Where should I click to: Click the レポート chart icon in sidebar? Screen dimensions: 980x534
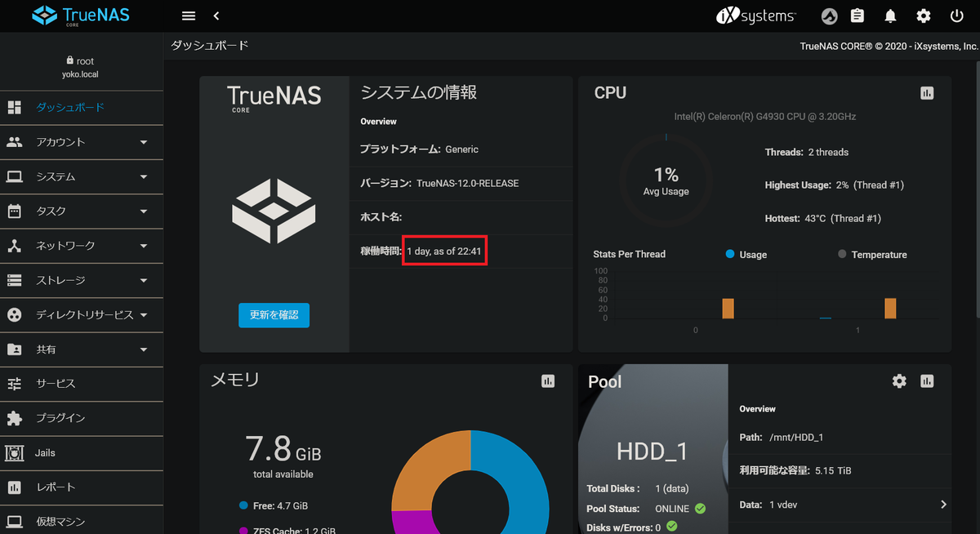pyautogui.click(x=15, y=487)
